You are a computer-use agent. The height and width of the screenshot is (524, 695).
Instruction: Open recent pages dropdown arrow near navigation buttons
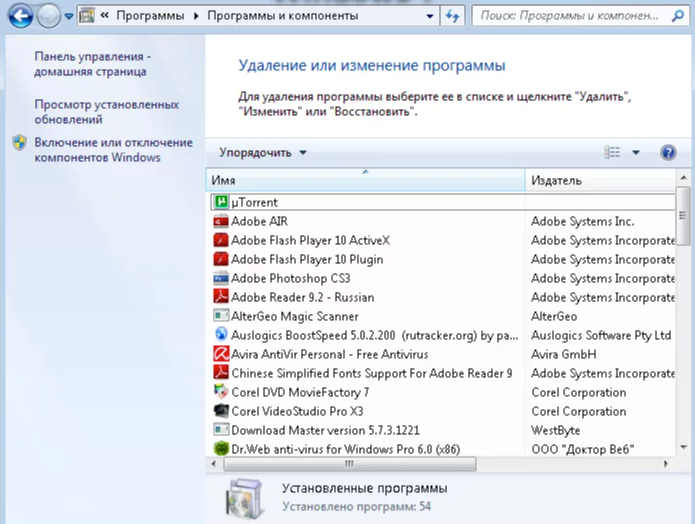[69, 16]
